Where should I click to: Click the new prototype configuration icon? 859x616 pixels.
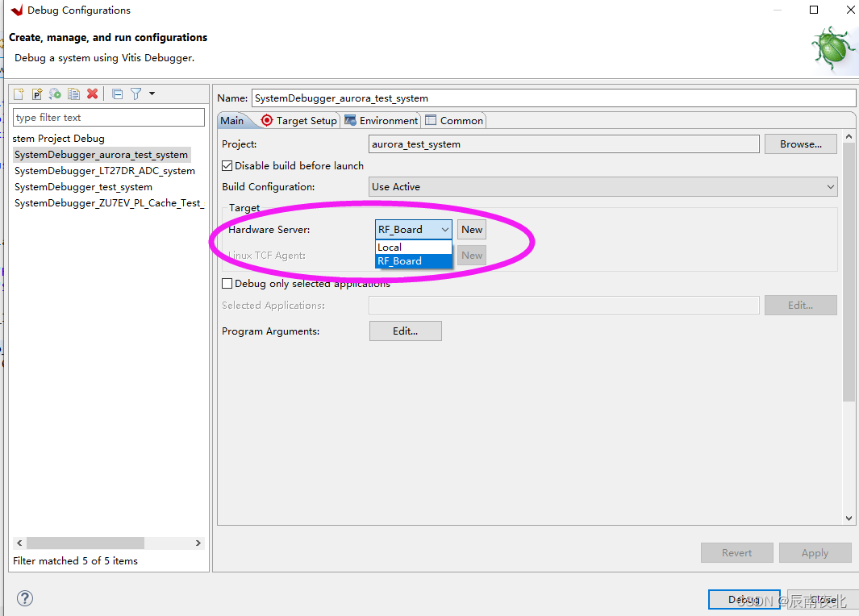[37, 94]
